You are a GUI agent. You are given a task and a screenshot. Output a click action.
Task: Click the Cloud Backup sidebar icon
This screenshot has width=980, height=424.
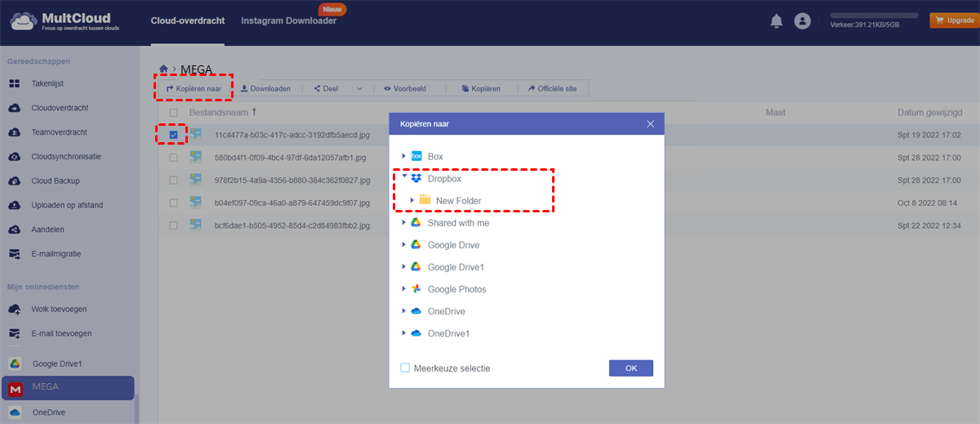click(15, 181)
